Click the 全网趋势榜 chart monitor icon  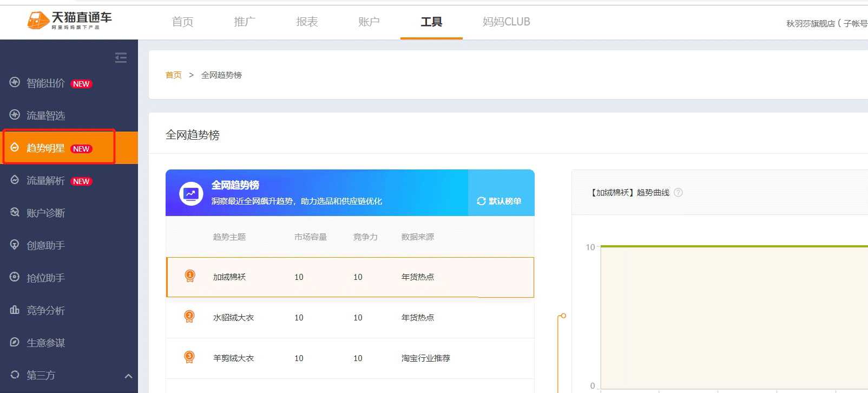190,193
